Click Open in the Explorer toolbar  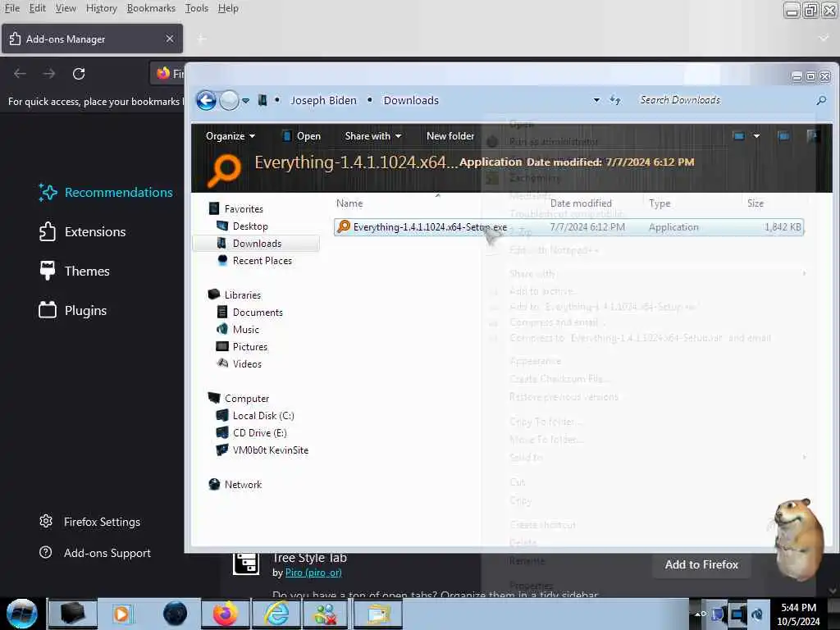click(x=301, y=136)
